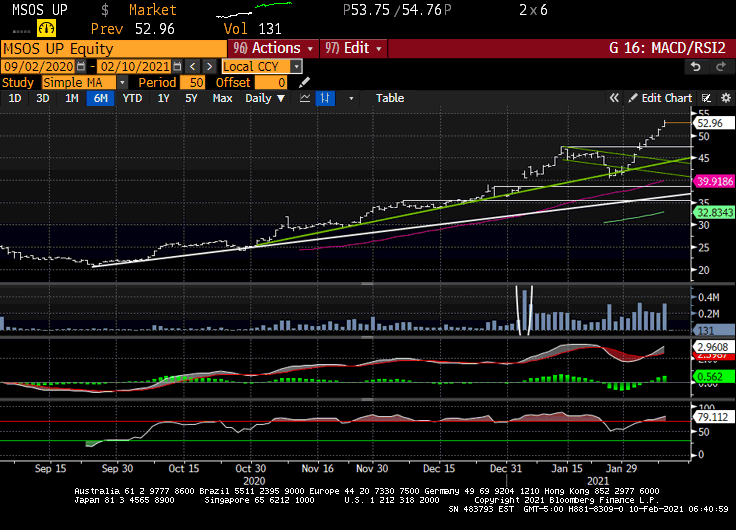Open chart settings gear icon
This screenshot has height=530, width=736.
pyautogui.click(x=726, y=98)
